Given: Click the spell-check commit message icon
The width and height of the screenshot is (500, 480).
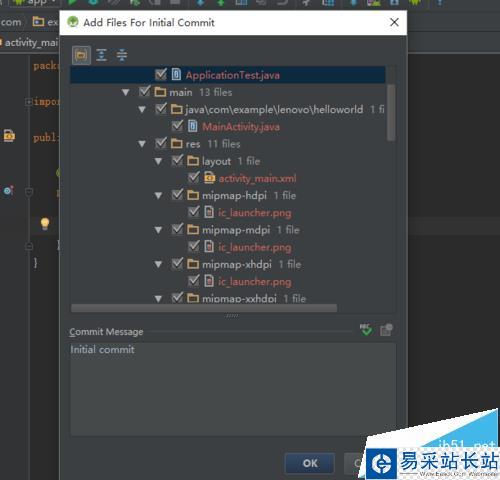Looking at the screenshot, I should point(366,330).
